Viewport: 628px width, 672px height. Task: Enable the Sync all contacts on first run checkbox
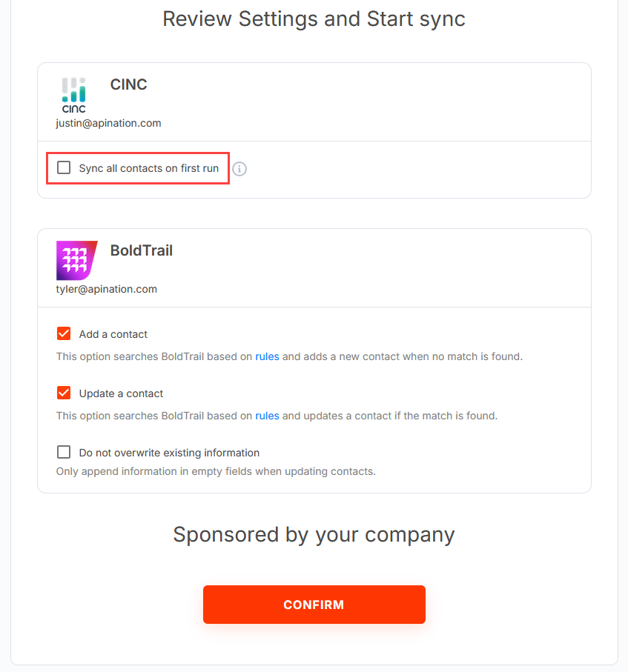point(64,167)
